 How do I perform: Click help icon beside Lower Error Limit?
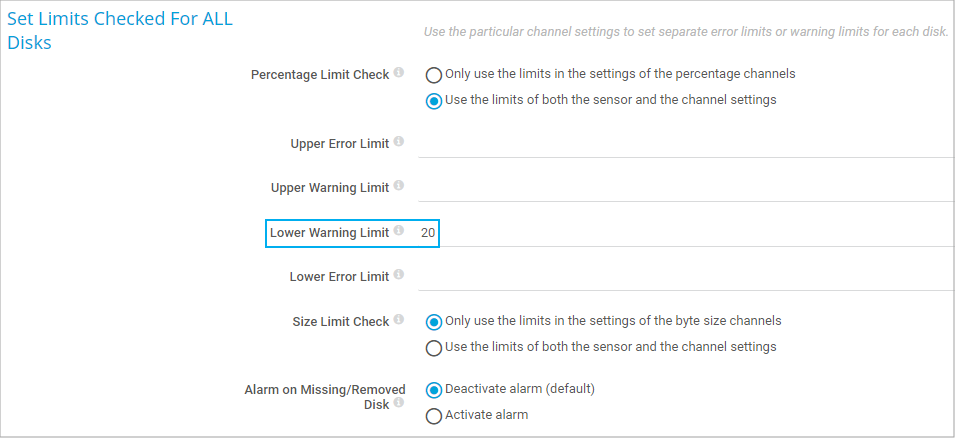(399, 275)
